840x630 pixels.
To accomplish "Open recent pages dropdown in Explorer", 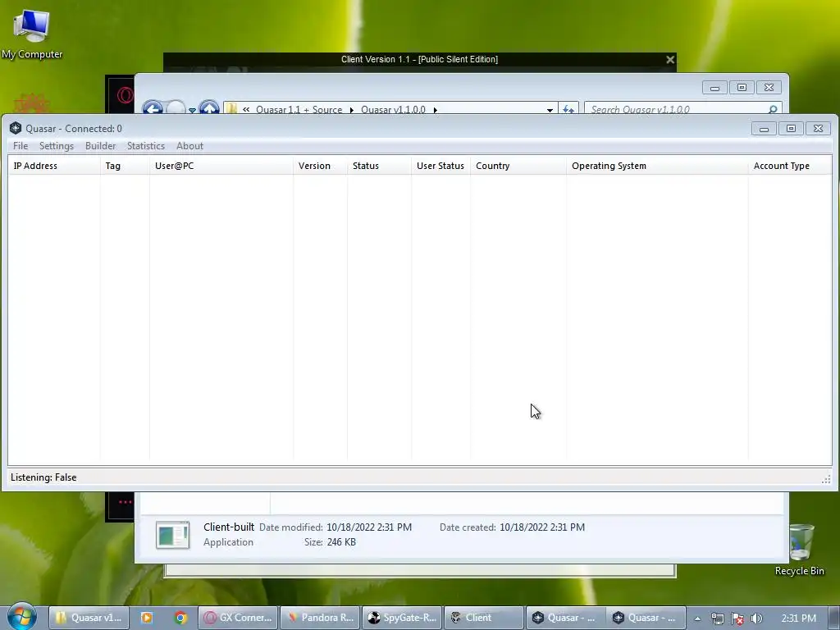I will [x=192, y=111].
